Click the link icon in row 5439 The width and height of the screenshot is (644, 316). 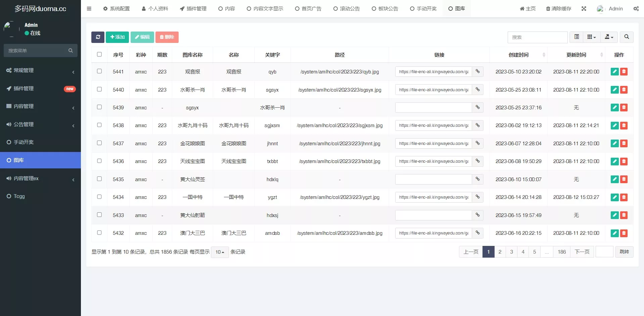477,107
